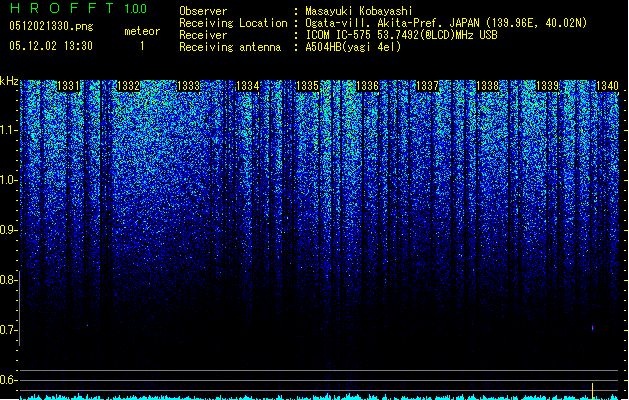Click the 1339 time marker
Screen dimensions: 629x400
[548, 86]
